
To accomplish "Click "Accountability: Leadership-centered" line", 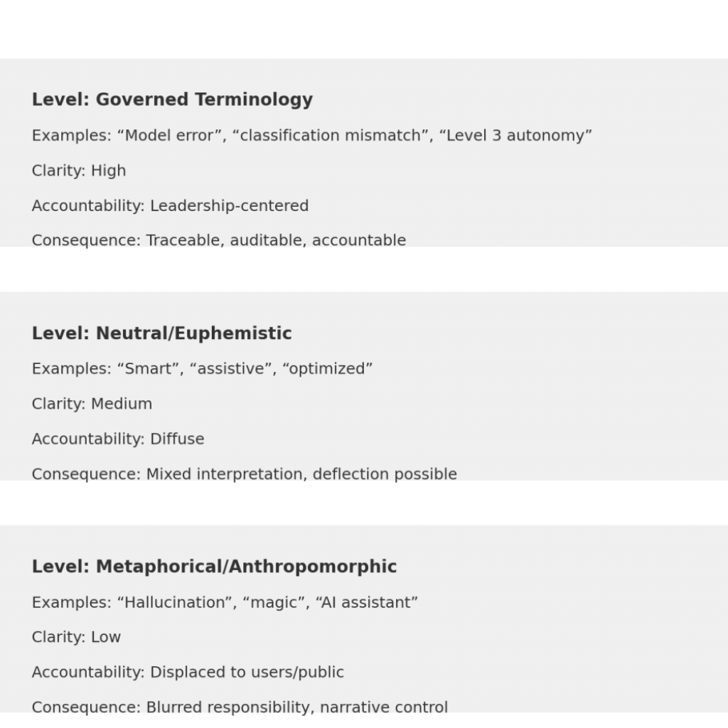I will pos(170,205).
